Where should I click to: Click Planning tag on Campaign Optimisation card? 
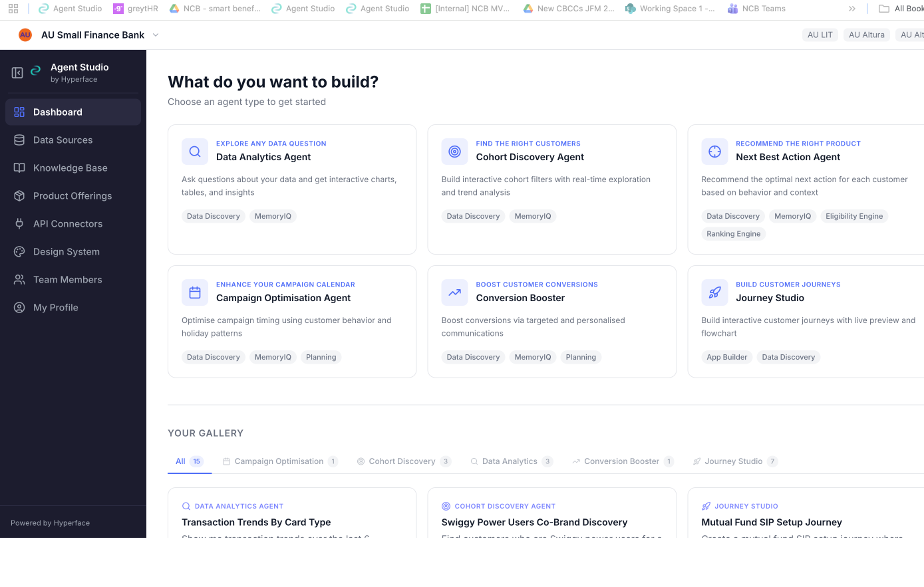(x=321, y=357)
